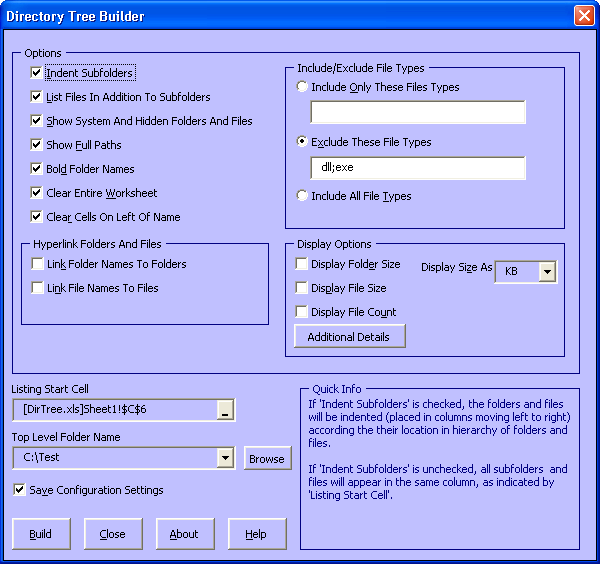
Task: Click the Additional Details button
Action: [x=350, y=336]
